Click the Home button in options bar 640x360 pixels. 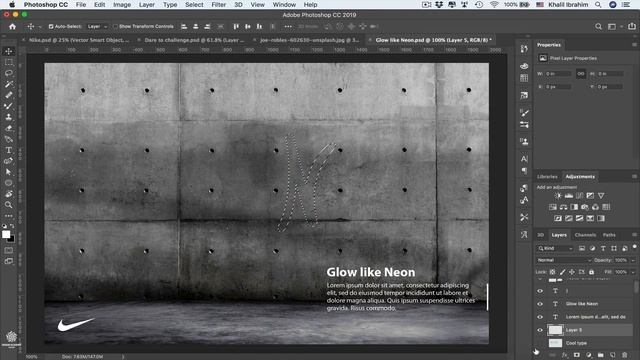13,27
